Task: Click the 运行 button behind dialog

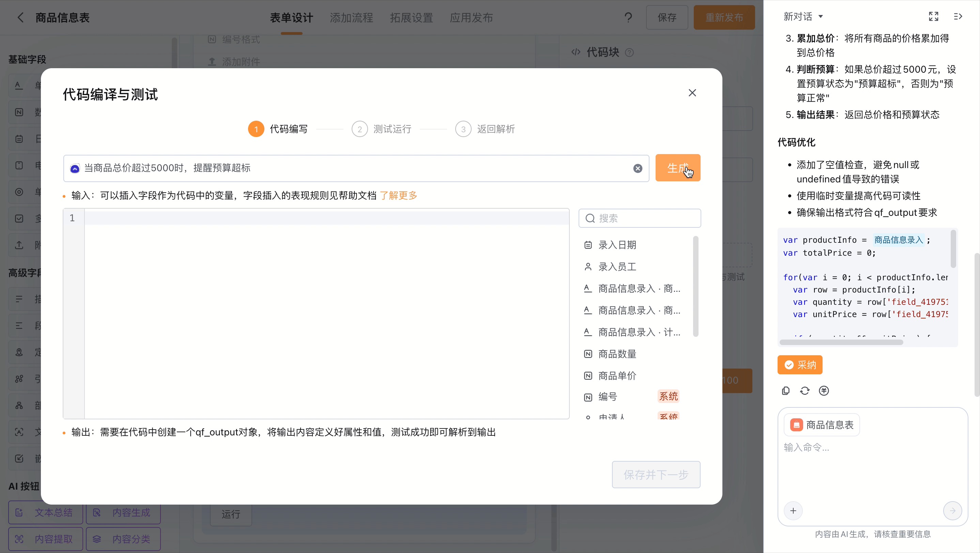Action: coord(231,514)
